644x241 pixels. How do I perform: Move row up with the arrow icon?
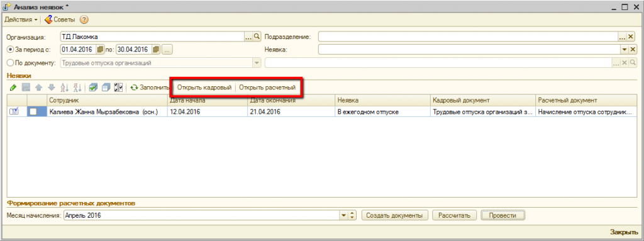tap(38, 87)
